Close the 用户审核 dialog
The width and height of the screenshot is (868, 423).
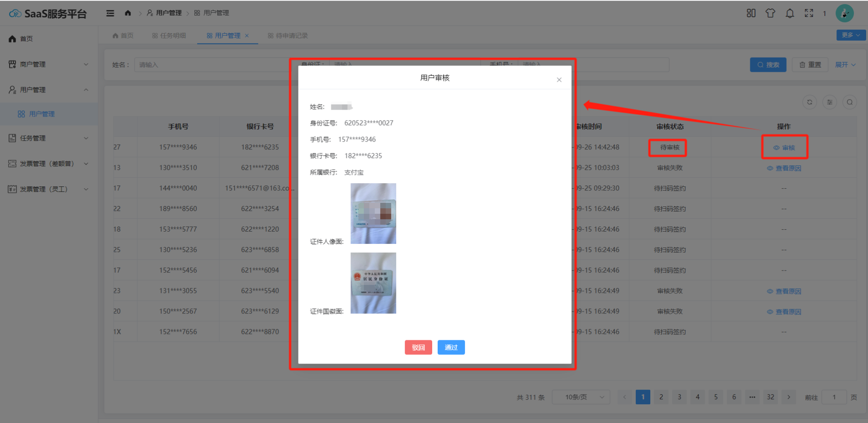point(559,80)
